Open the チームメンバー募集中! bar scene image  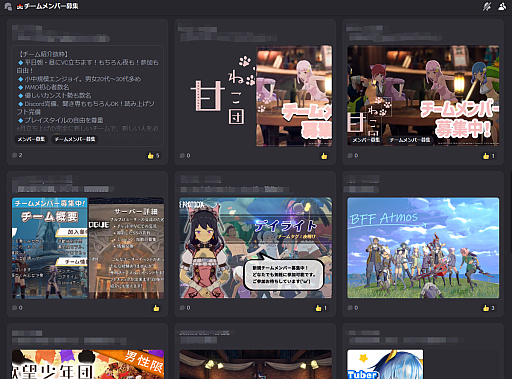pyautogui.click(x=423, y=96)
